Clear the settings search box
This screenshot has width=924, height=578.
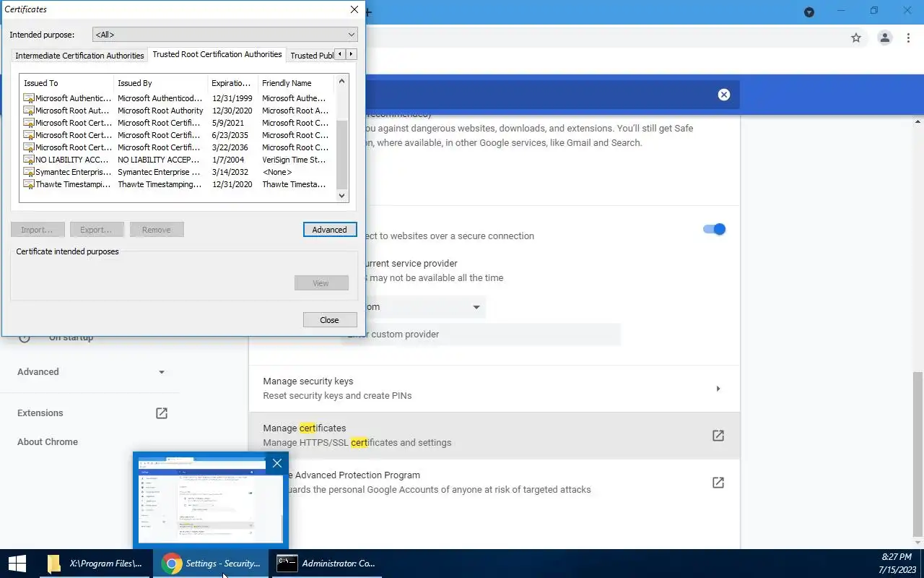pyautogui.click(x=724, y=95)
